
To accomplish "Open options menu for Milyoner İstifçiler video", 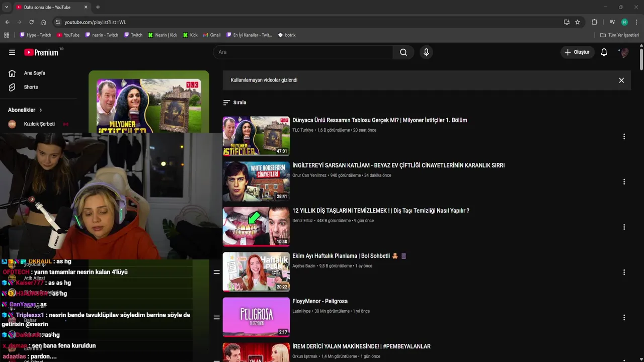I will tap(624, 137).
